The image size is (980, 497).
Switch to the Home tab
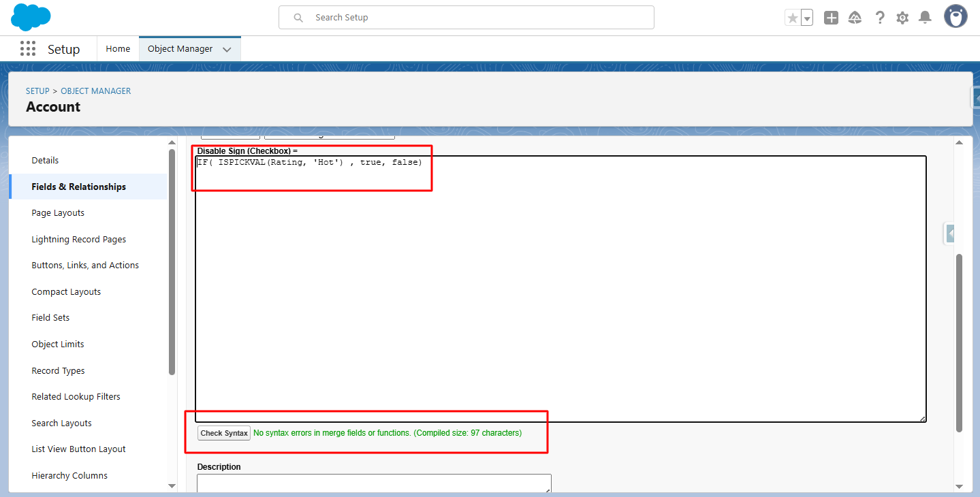coord(118,49)
